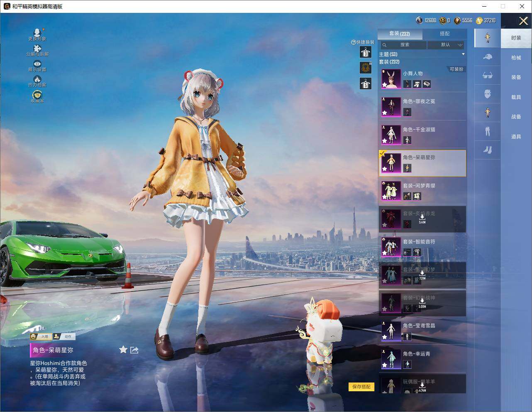Select cap headwear category icon
This screenshot has width=532, height=412.
[x=488, y=57]
